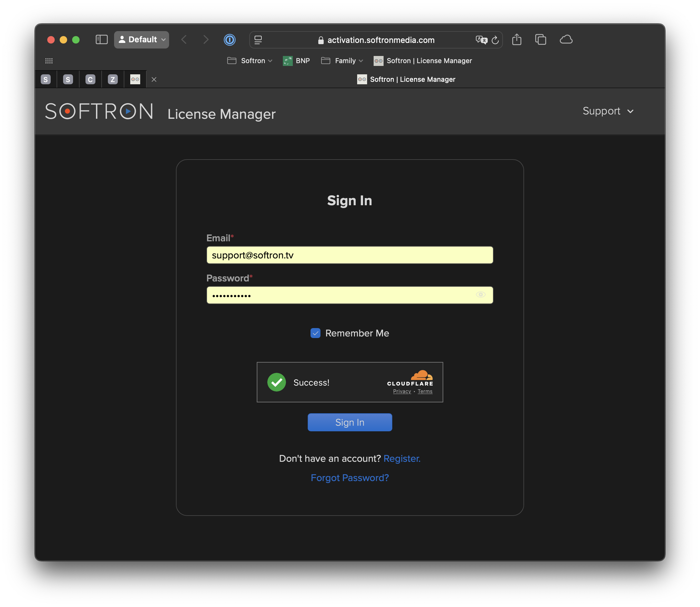Open the BNP bookmark
This screenshot has height=607, width=700.
pos(296,61)
